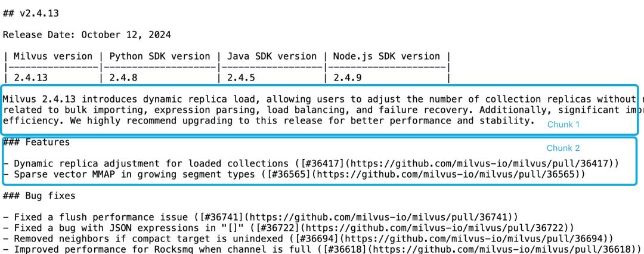Click the "Java SDK version" table header
The width and height of the screenshot is (644, 254).
pyautogui.click(x=271, y=57)
